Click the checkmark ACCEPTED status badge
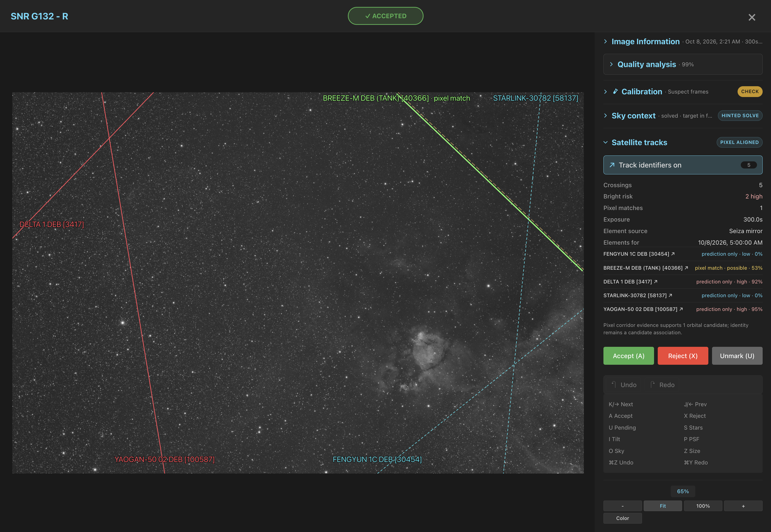The height and width of the screenshot is (532, 771). [385, 16]
